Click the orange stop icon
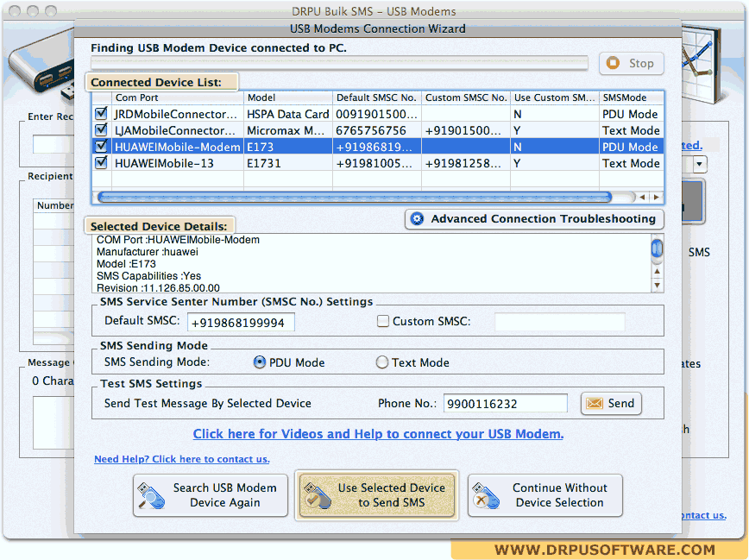Screen dimensions: 749x560 (x=613, y=63)
